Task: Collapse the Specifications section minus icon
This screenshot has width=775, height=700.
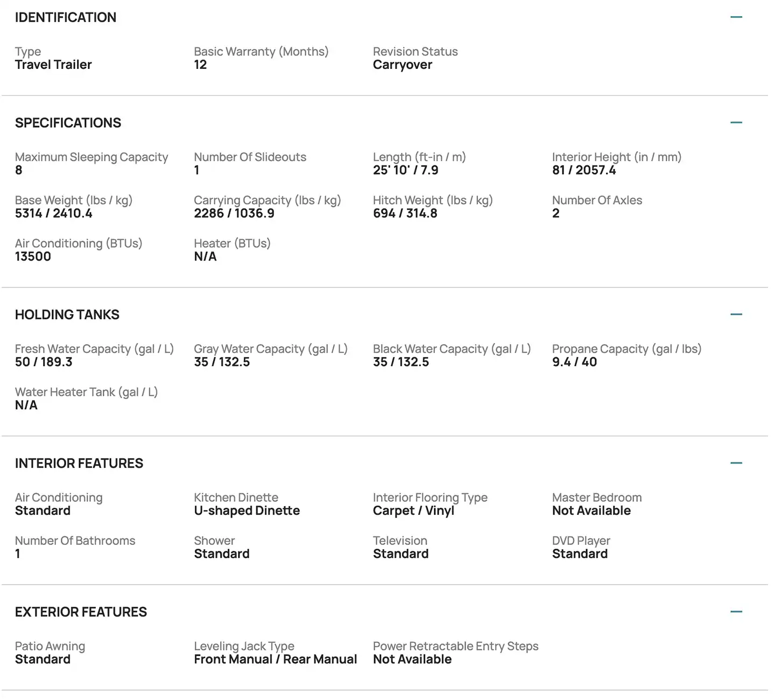Action: tap(736, 123)
